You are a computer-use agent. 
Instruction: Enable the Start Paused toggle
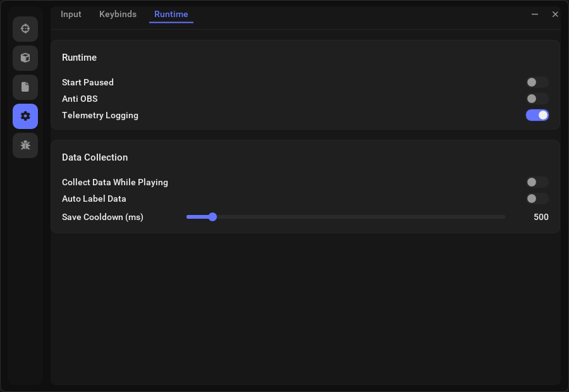click(537, 82)
